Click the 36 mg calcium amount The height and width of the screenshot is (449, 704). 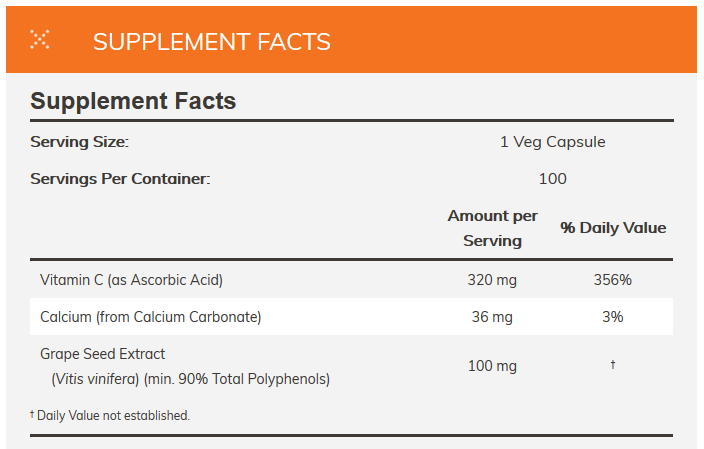(492, 317)
